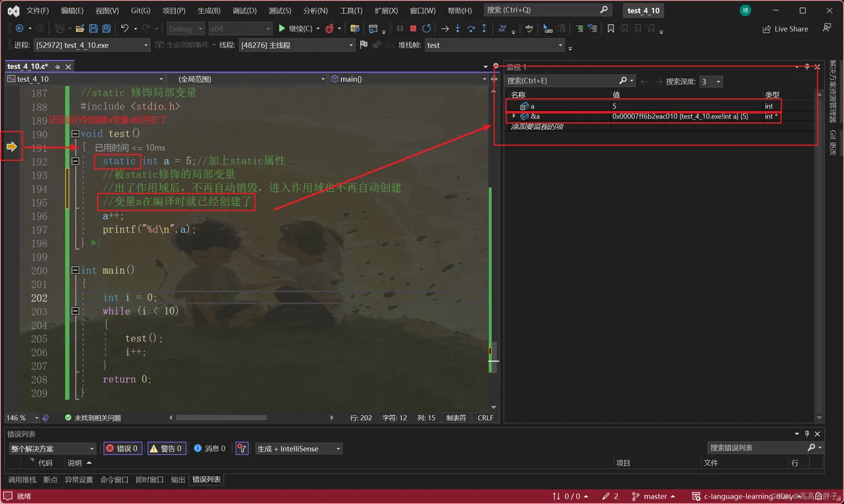
Task: Click the pending changes pencil count 2
Action: [611, 496]
